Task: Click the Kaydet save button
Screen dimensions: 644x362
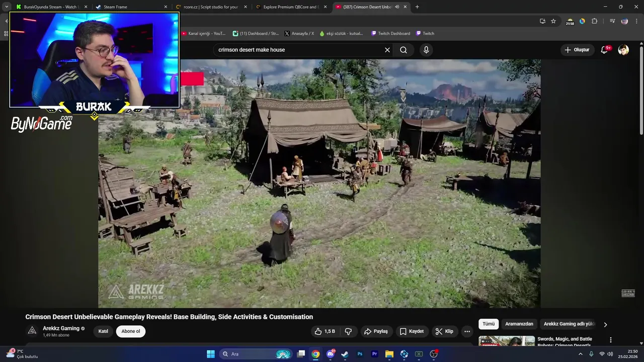Action: pos(412,331)
